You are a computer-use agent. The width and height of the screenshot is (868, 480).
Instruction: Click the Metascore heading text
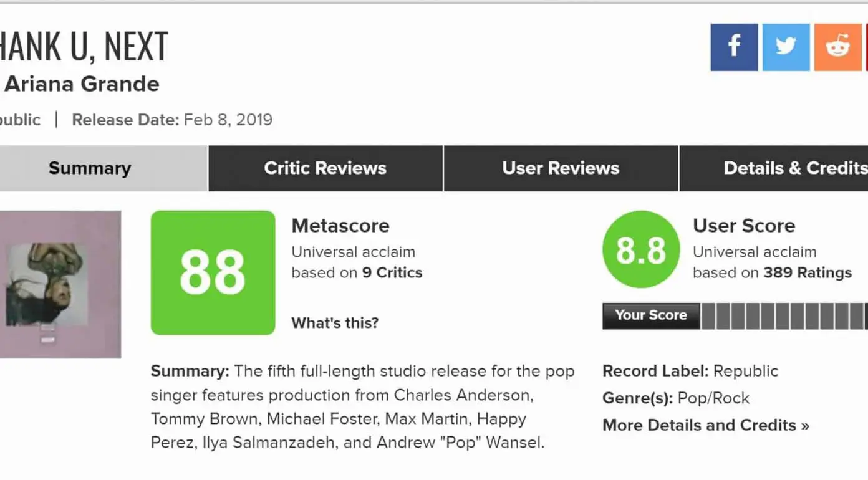tap(340, 226)
